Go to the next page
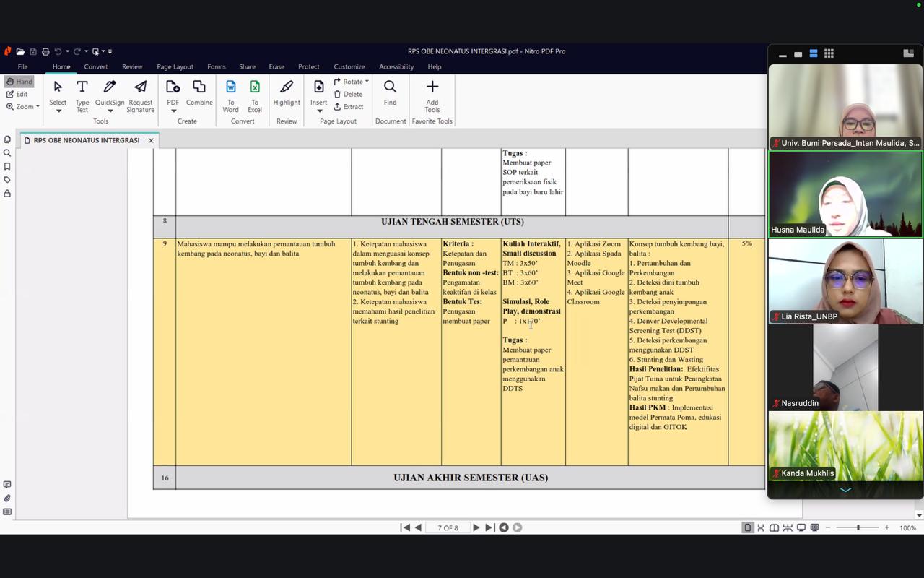The image size is (924, 578). click(476, 527)
